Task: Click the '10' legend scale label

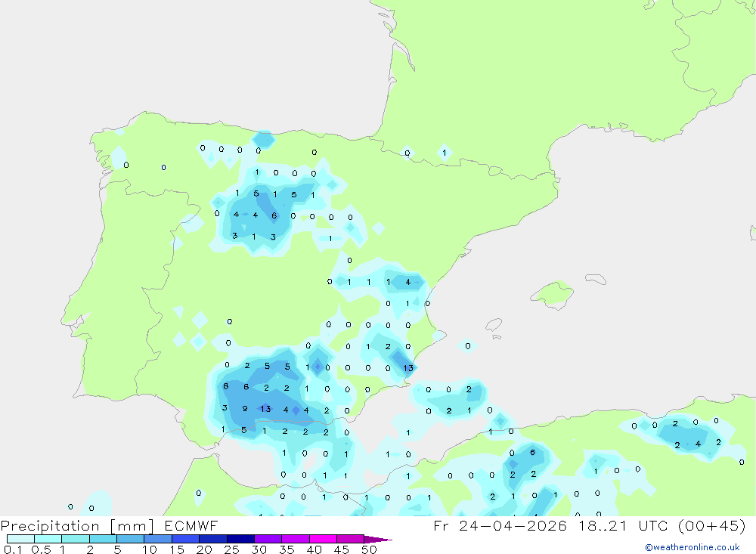Action: pyautogui.click(x=150, y=549)
